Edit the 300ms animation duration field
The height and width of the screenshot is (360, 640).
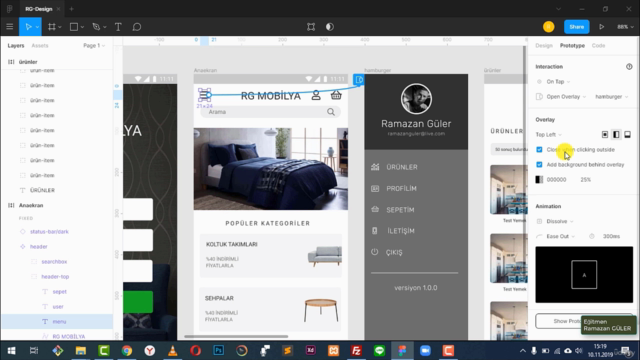[611, 236]
